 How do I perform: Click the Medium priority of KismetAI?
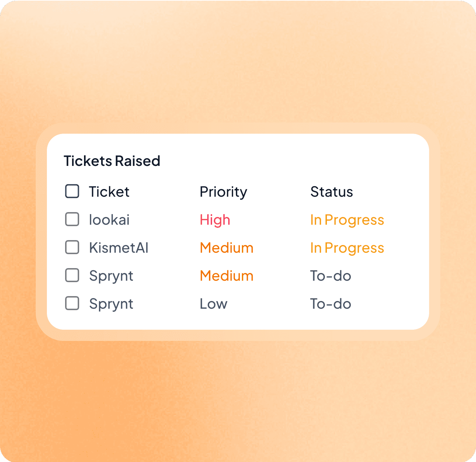226,248
